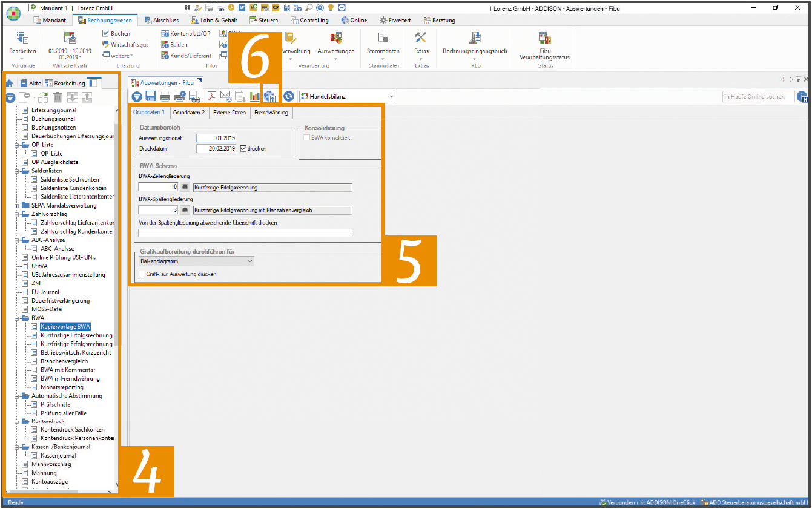Click the globe upload icon
The height and width of the screenshot is (509, 812).
click(271, 96)
